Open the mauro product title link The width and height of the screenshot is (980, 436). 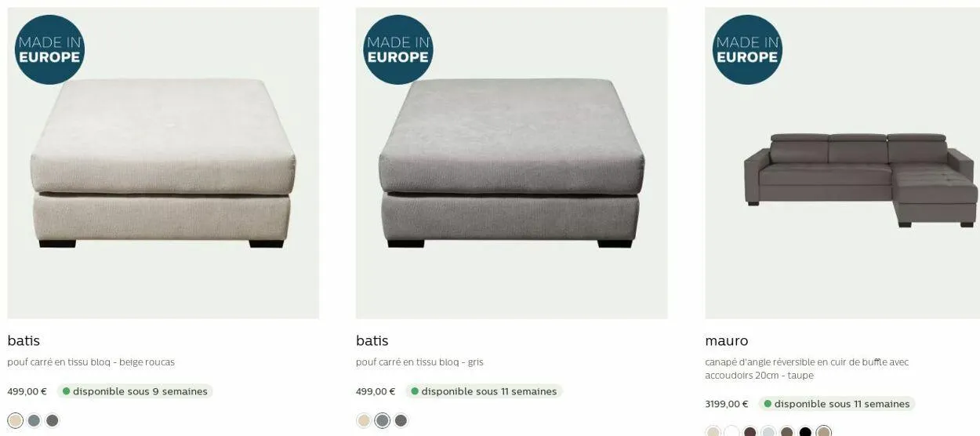727,341
